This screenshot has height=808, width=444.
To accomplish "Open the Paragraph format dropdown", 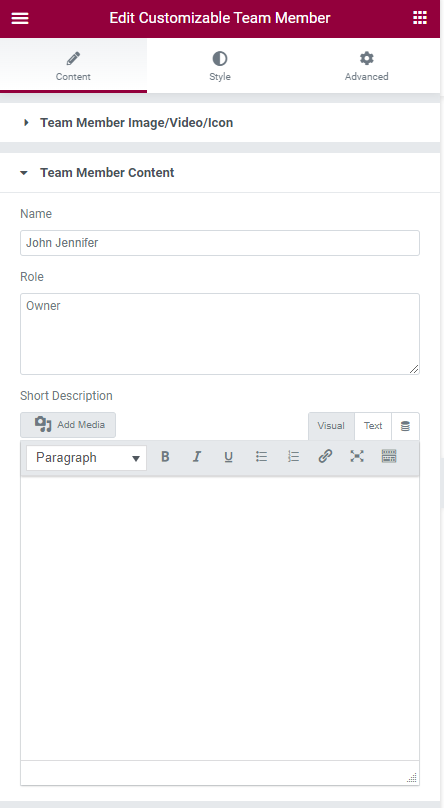I will click(x=87, y=458).
